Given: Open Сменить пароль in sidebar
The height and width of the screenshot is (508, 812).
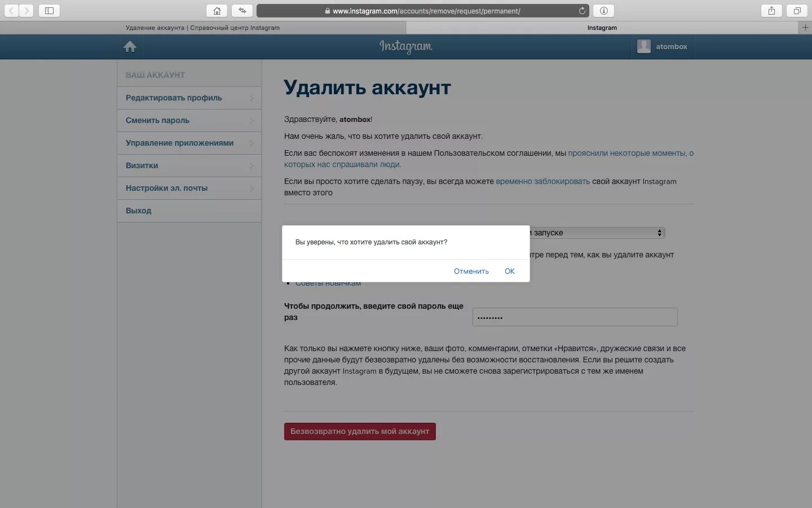Looking at the screenshot, I should (x=189, y=120).
